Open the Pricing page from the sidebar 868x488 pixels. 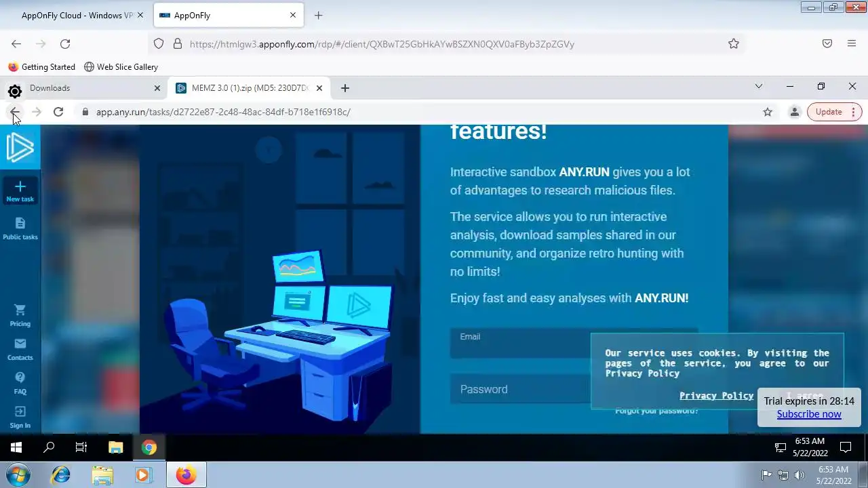[x=20, y=315]
